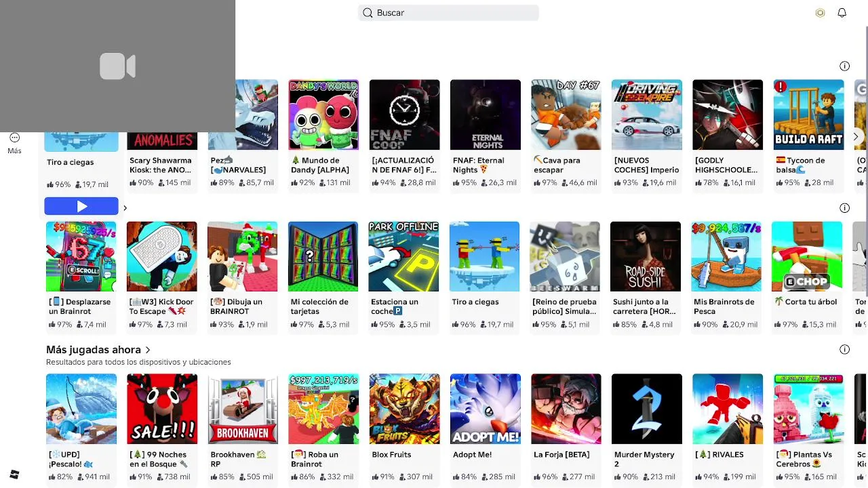Open the notifications bell

[842, 13]
